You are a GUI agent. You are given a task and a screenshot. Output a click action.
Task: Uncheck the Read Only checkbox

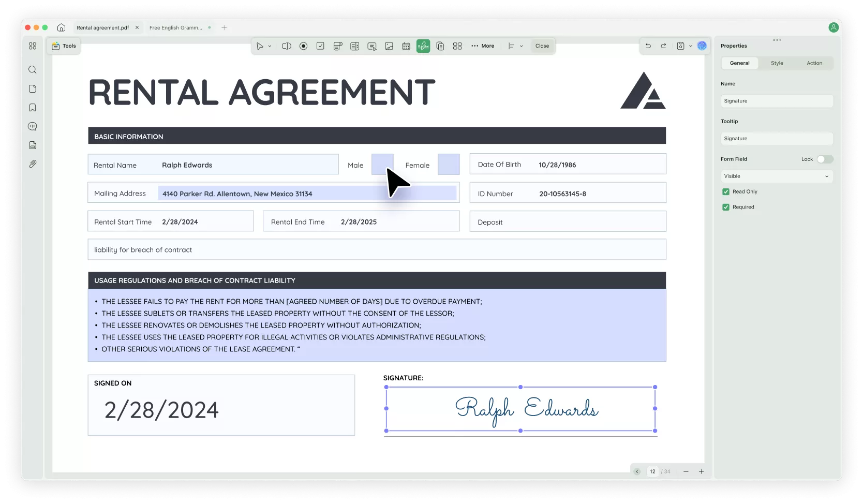(725, 191)
